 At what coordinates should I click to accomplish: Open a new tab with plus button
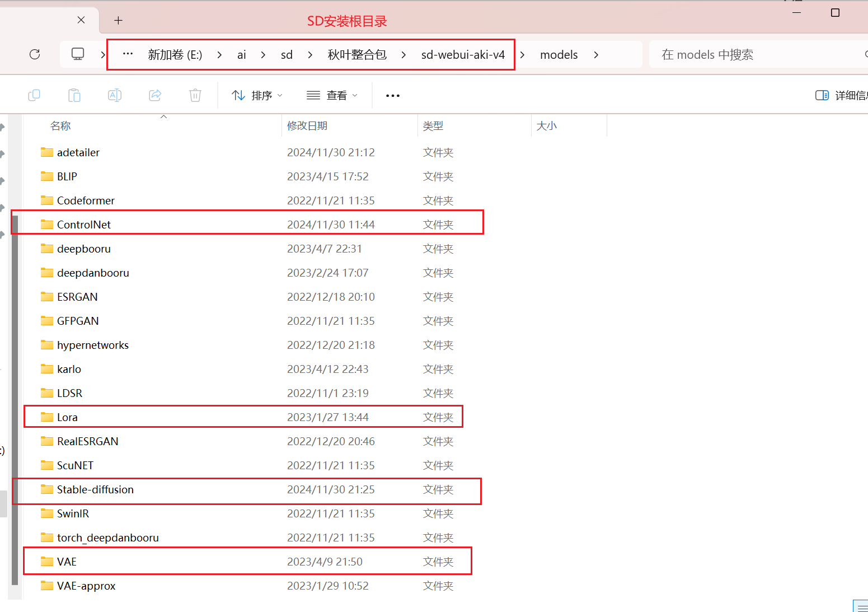[x=118, y=21]
